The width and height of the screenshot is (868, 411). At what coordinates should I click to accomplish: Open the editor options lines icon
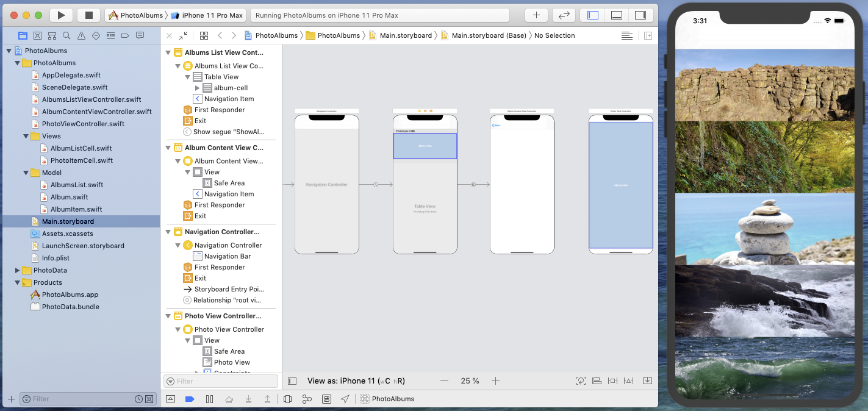click(627, 35)
